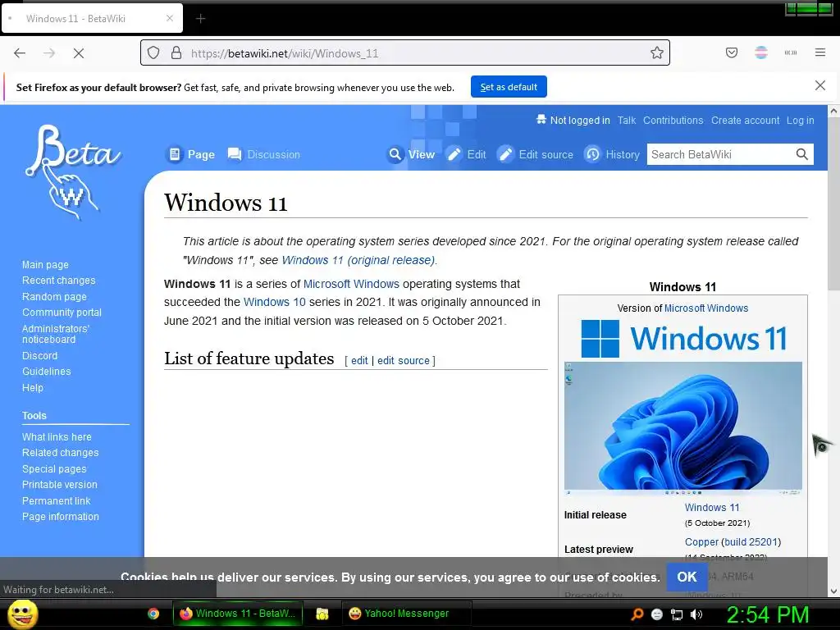This screenshot has width=840, height=630.
Task: Switch to Yahoo! Messenger taskbar window
Action: click(407, 614)
